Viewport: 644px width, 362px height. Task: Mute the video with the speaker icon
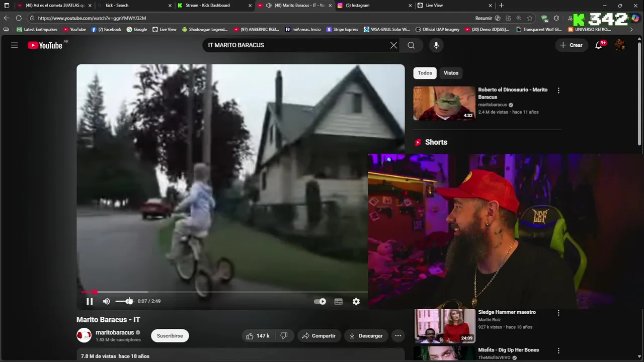click(x=106, y=301)
